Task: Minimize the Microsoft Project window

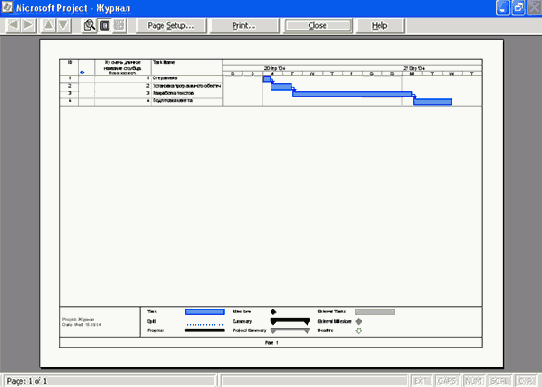Action: (x=503, y=8)
